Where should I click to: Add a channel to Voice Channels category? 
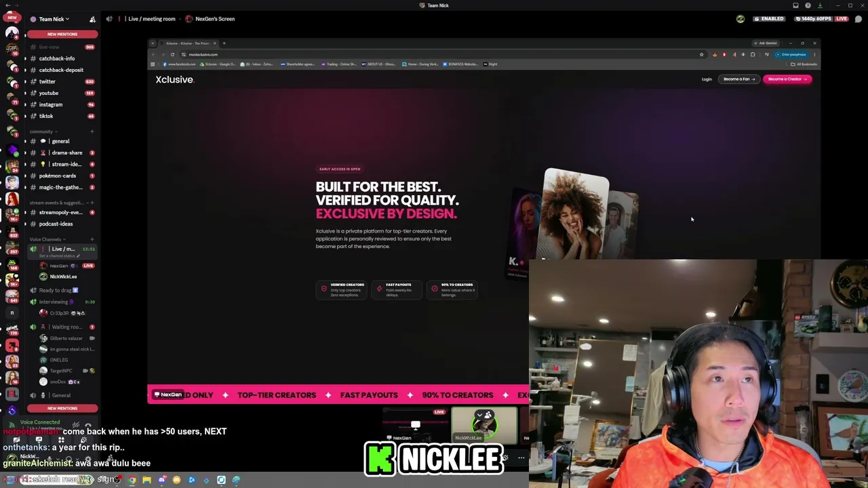point(92,239)
